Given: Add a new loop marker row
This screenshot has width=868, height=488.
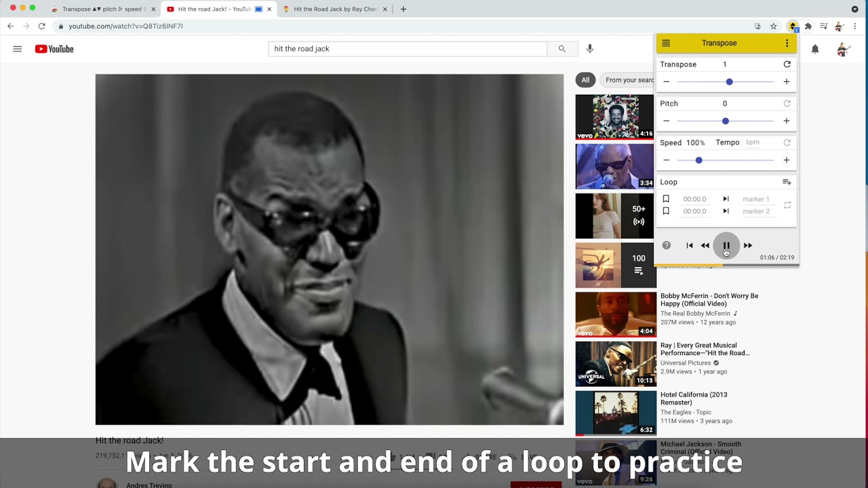Looking at the screenshot, I should 787,182.
